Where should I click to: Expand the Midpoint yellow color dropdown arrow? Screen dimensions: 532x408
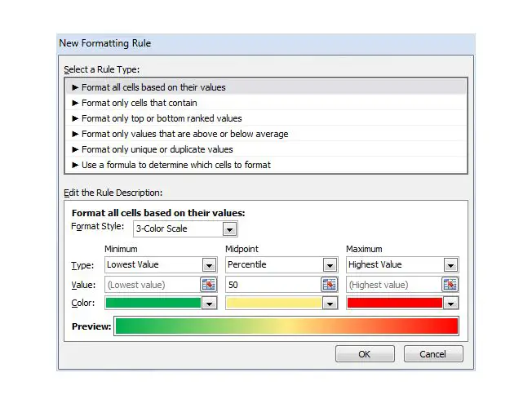click(330, 303)
